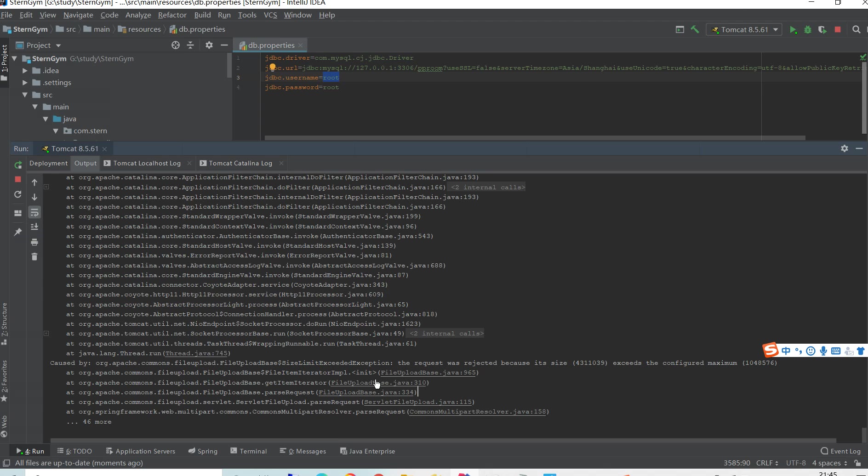
Task: Click the UTF-8 encoding selector
Action: point(796,463)
